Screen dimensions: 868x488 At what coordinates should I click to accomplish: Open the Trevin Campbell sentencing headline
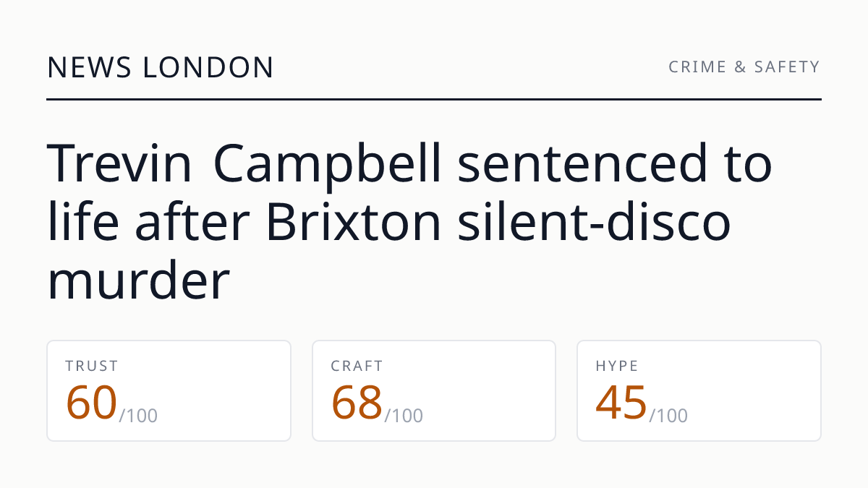[x=410, y=222]
